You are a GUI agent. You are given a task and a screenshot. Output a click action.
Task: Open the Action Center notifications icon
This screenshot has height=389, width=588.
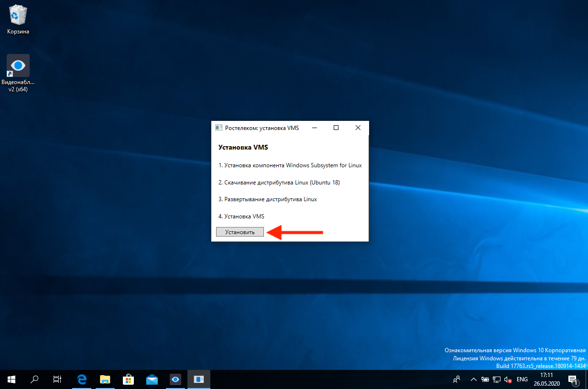click(x=573, y=379)
